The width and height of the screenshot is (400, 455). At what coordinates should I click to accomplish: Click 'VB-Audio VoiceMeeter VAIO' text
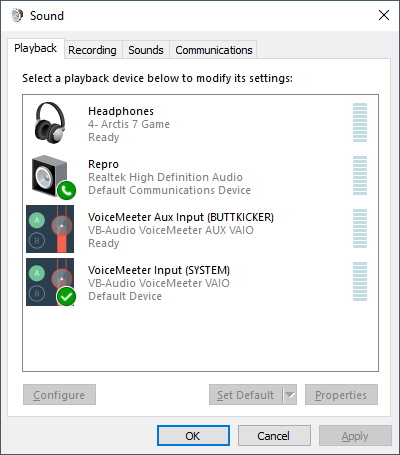click(x=159, y=283)
